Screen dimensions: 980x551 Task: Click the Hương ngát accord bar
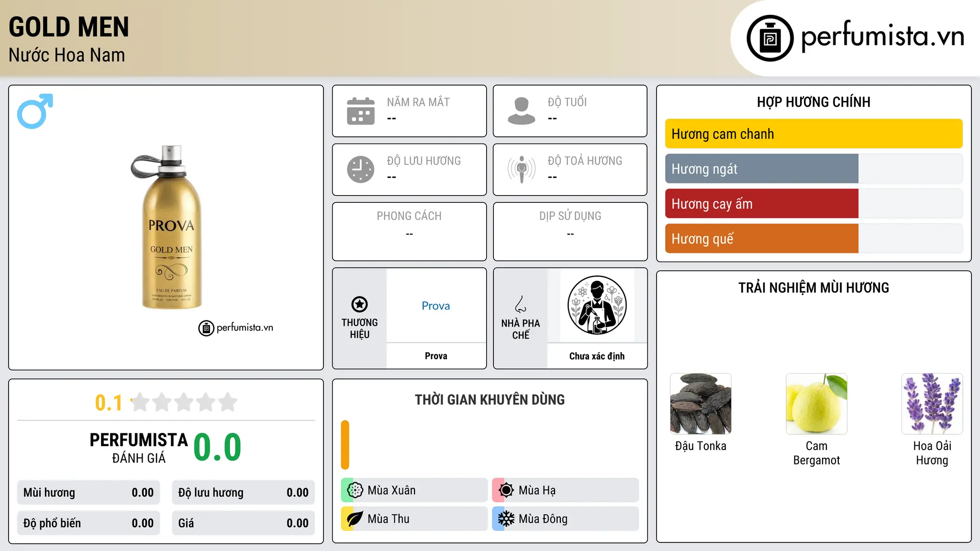click(813, 169)
